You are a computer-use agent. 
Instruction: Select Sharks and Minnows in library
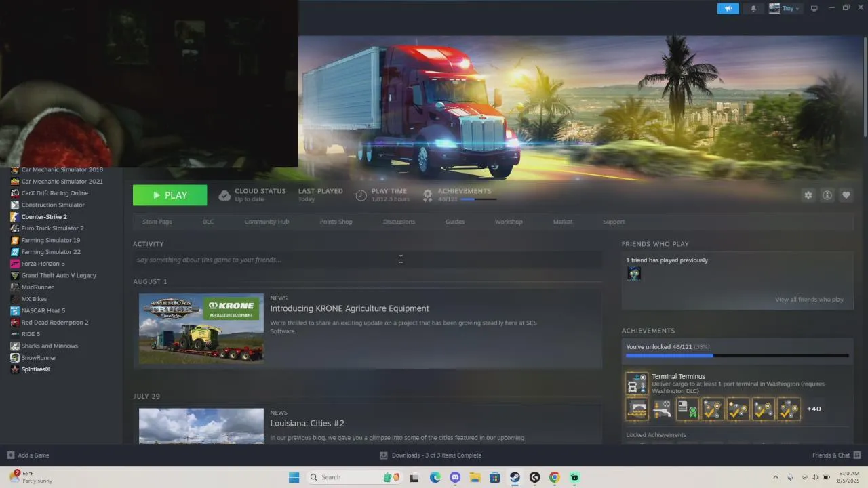[x=50, y=346]
